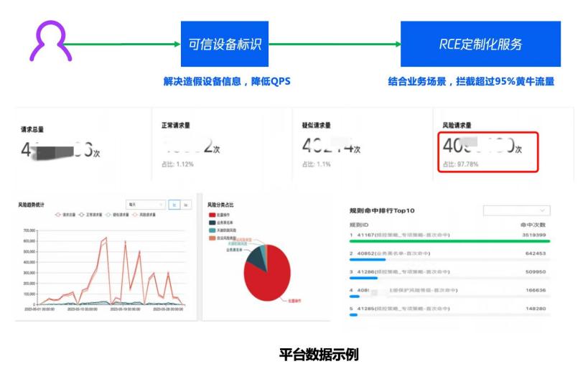The width and height of the screenshot is (588, 374).
Task: Click the red 批量操作 legend swatch
Action: point(211,215)
